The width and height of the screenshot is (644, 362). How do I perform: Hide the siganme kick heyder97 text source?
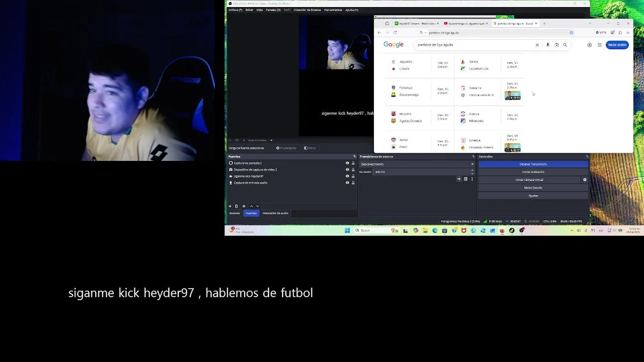[347, 176]
